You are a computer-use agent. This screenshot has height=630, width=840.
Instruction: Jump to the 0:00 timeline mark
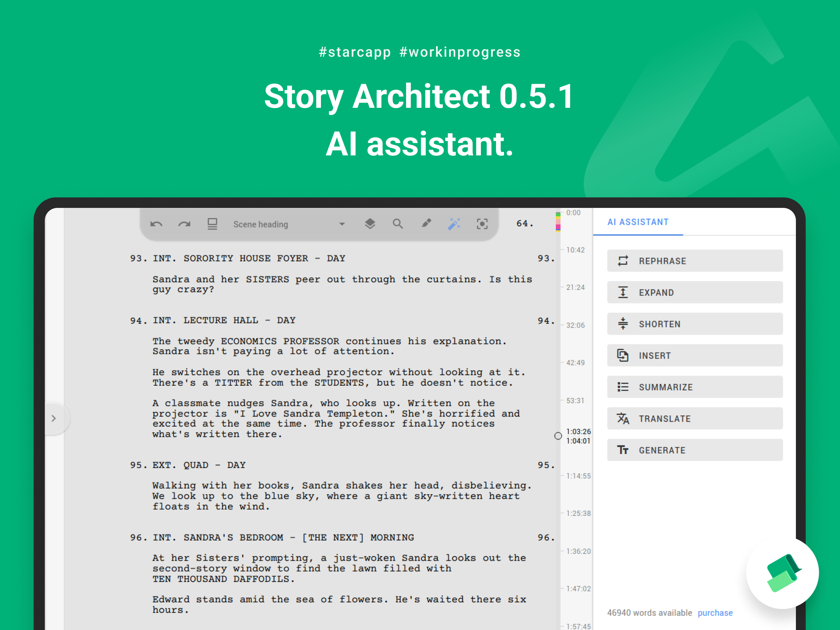click(x=573, y=213)
